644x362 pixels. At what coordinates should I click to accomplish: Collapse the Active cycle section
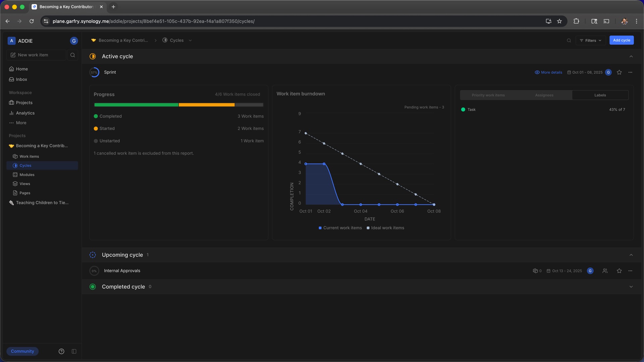tap(631, 56)
